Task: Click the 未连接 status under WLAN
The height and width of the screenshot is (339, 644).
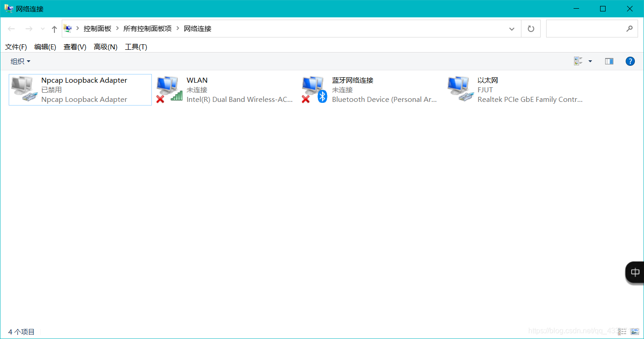Action: [197, 90]
